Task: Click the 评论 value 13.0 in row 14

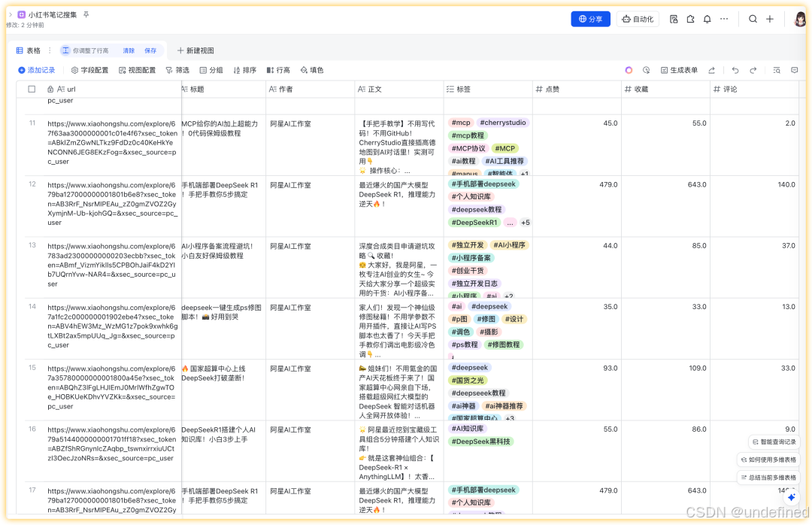Action: tap(788, 307)
